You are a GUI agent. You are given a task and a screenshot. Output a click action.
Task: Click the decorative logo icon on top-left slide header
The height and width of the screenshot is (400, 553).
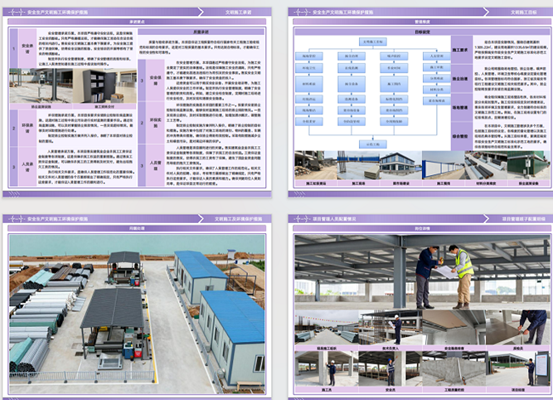click(17, 12)
